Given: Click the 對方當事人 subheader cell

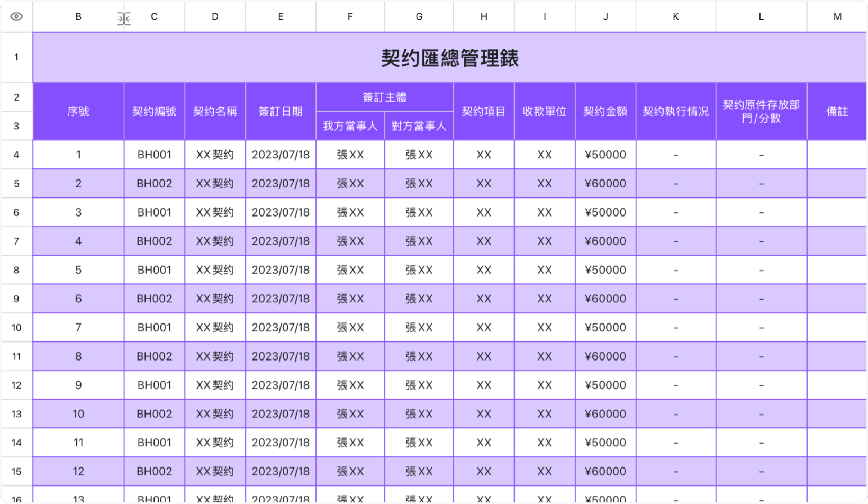Looking at the screenshot, I should pyautogui.click(x=419, y=126).
